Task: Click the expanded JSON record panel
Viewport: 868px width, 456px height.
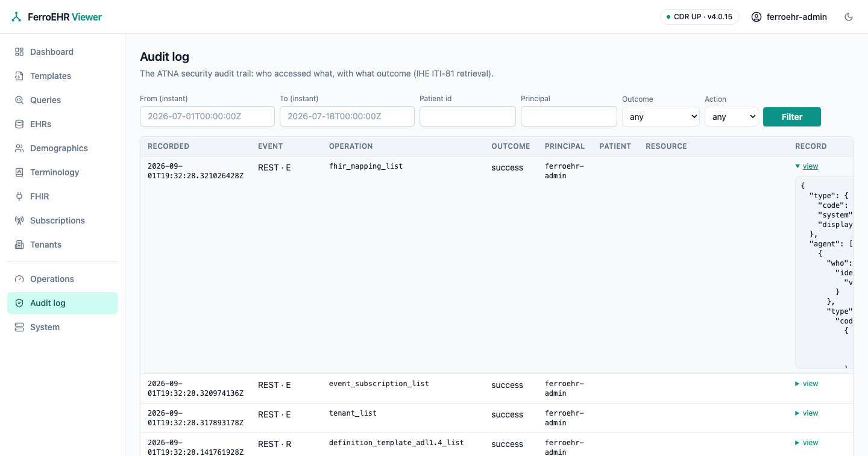Action: [x=824, y=272]
